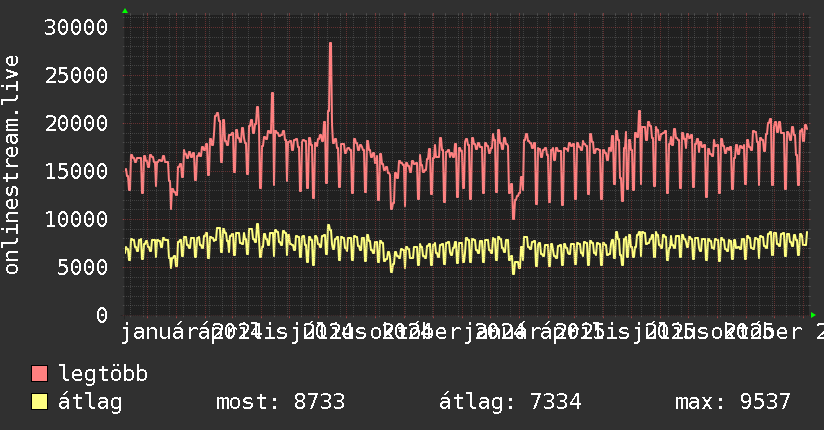This screenshot has width=824, height=430.
Task: Select the legtöbb legend label
Action: 103,375
